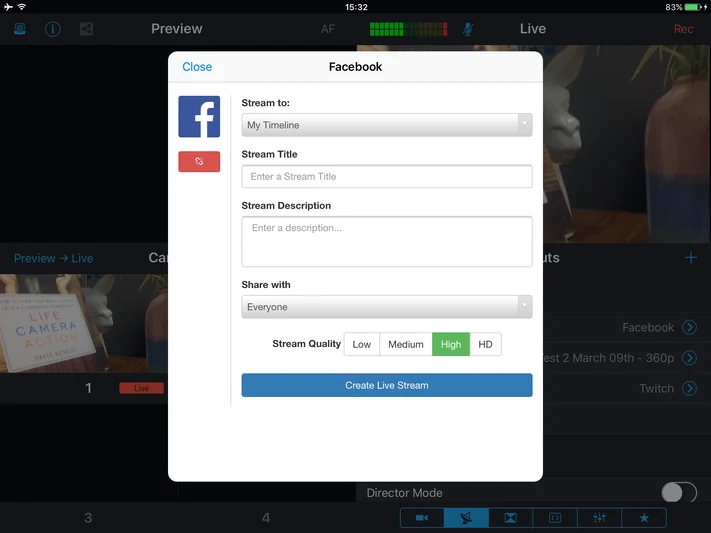This screenshot has height=533, width=711.
Task: Click the Stream Description text area
Action: [x=387, y=241]
